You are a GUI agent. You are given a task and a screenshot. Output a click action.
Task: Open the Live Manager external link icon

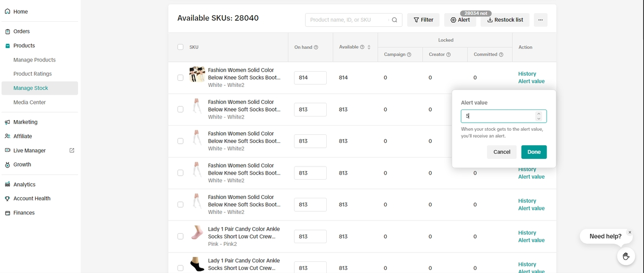(x=72, y=150)
